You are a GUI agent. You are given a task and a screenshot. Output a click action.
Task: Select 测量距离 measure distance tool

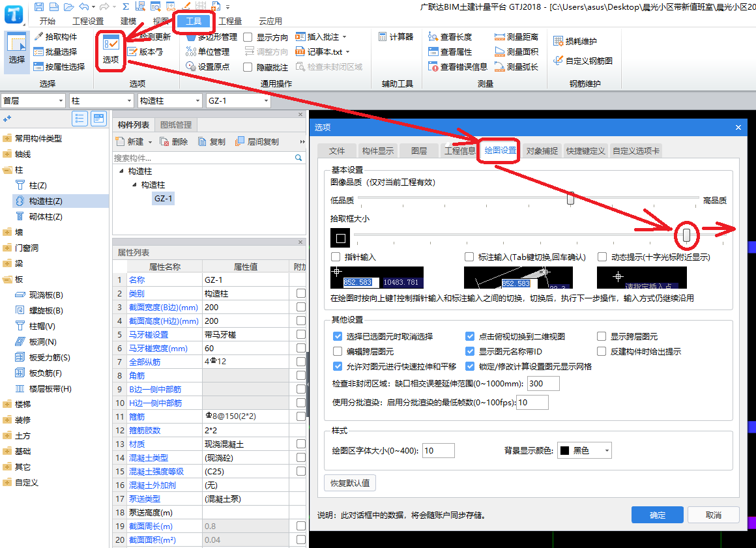(x=516, y=36)
